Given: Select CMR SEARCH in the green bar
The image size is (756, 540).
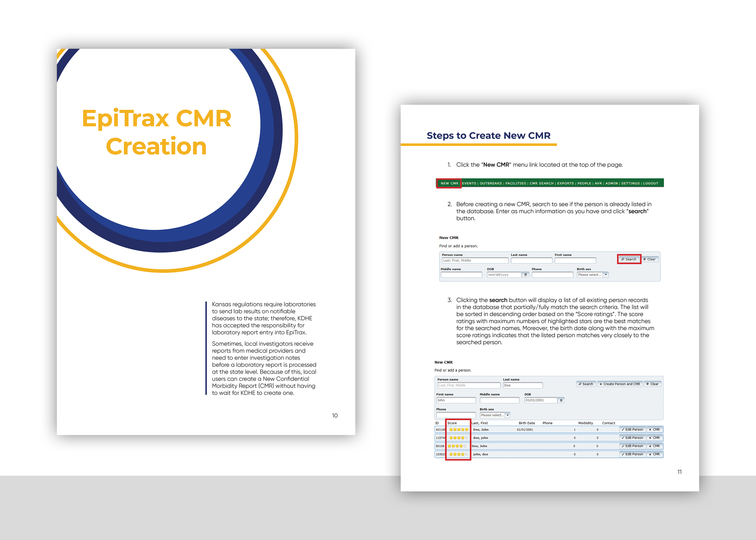Looking at the screenshot, I should 542,183.
